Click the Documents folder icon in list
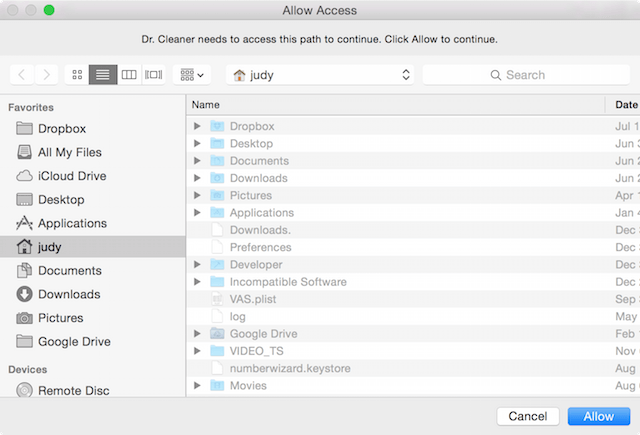The image size is (640, 435). pos(217,161)
